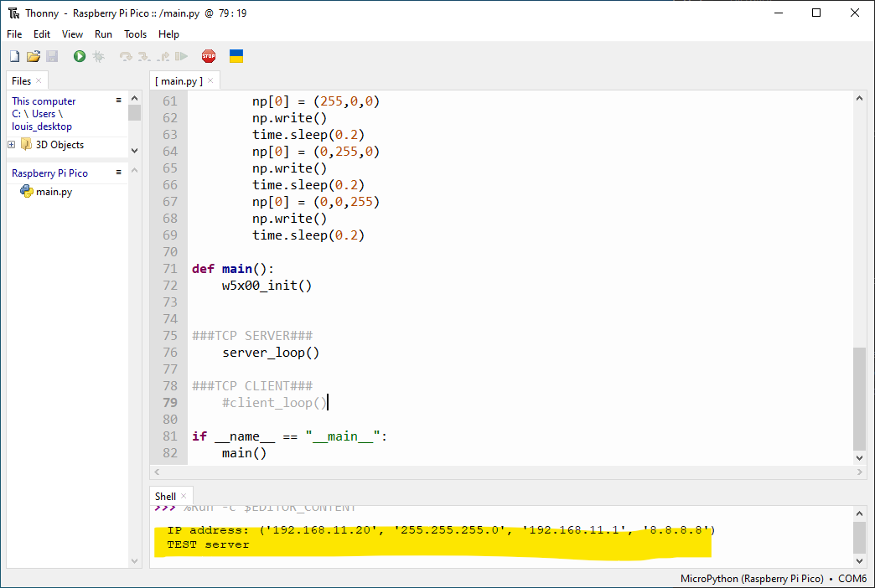Open the Edit menu

pos(42,34)
